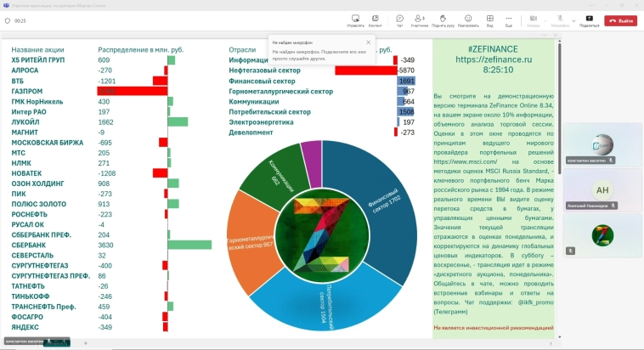This screenshot has width=644, height=350.
Task: Click the Потребительский сектор donut segment
Action: tap(325, 302)
